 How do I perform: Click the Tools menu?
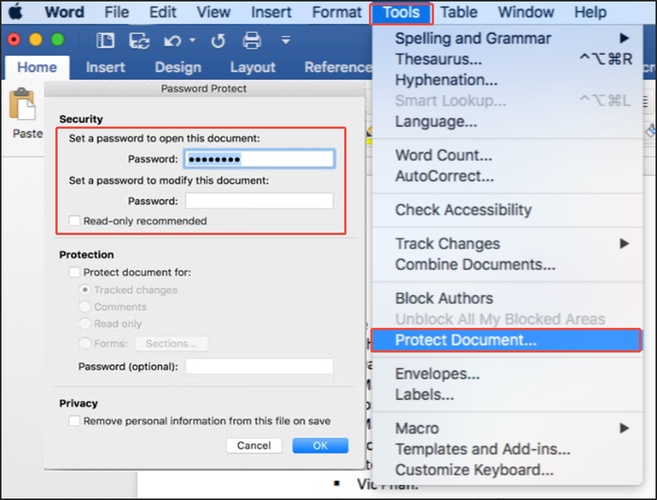point(401,13)
